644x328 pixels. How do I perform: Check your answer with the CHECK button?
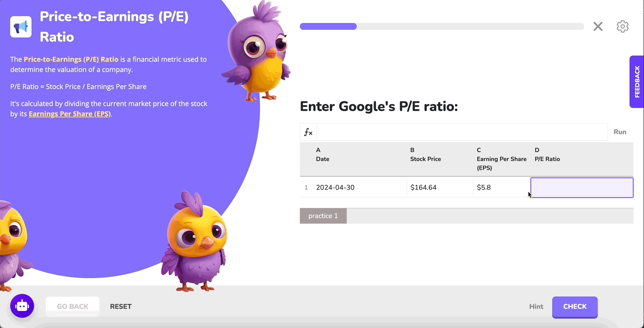pos(575,307)
